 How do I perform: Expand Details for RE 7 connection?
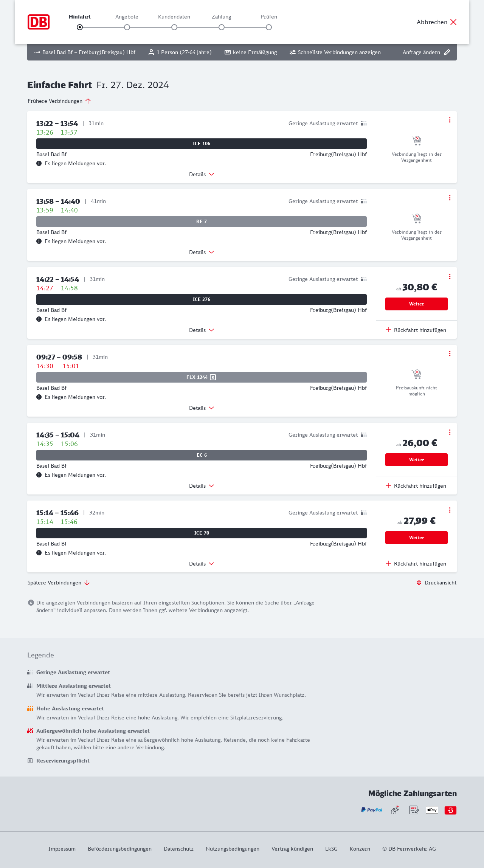click(x=202, y=252)
